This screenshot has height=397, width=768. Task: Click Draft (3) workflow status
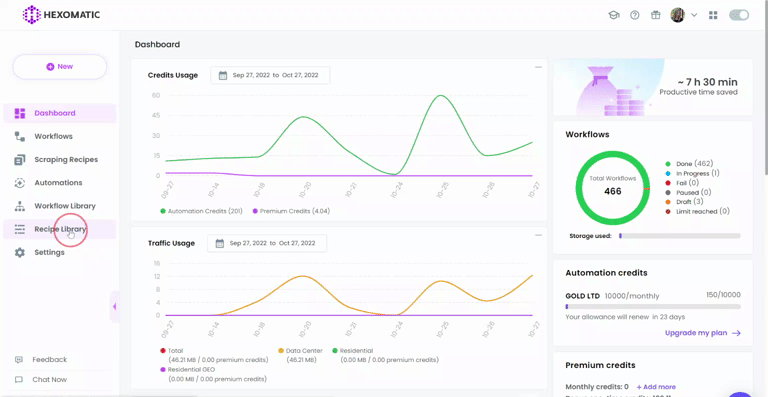tap(685, 202)
